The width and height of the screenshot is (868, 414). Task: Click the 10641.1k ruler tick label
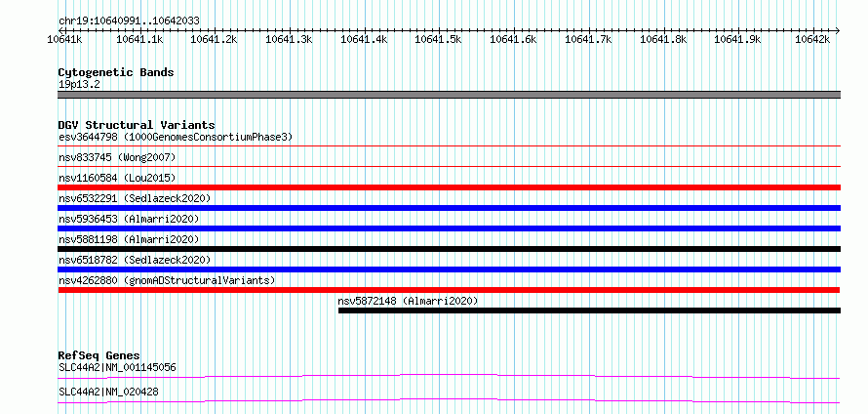[140, 39]
